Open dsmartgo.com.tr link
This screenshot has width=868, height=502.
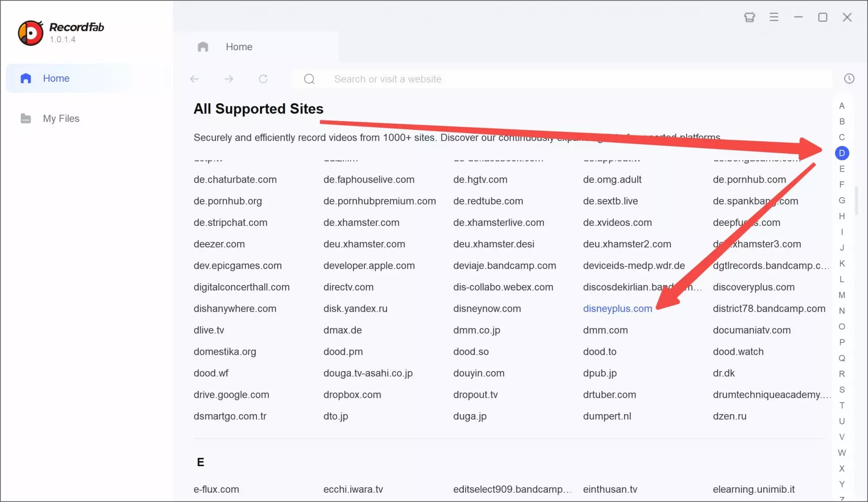click(x=230, y=416)
